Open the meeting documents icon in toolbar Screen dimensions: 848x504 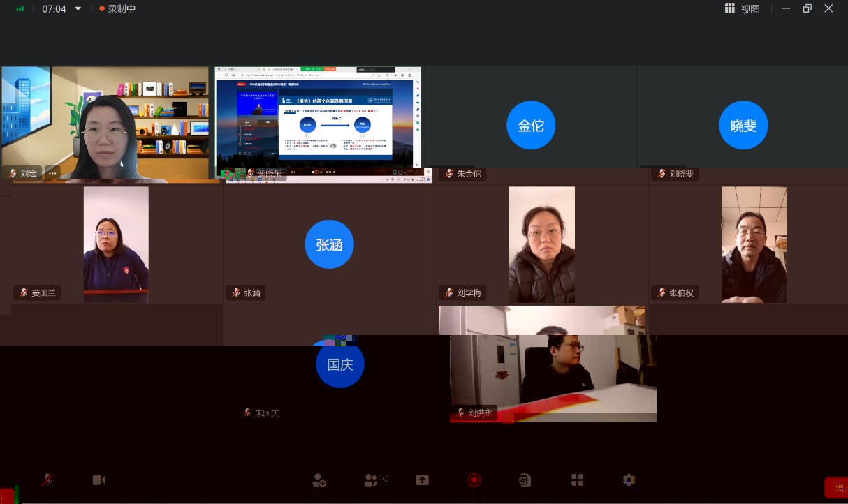tap(525, 480)
